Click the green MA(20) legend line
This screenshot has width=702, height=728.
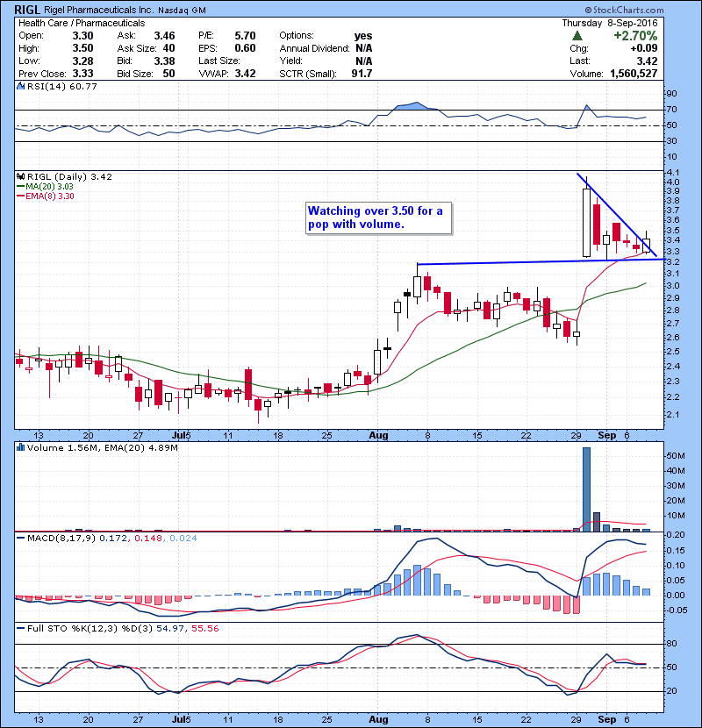(20, 186)
